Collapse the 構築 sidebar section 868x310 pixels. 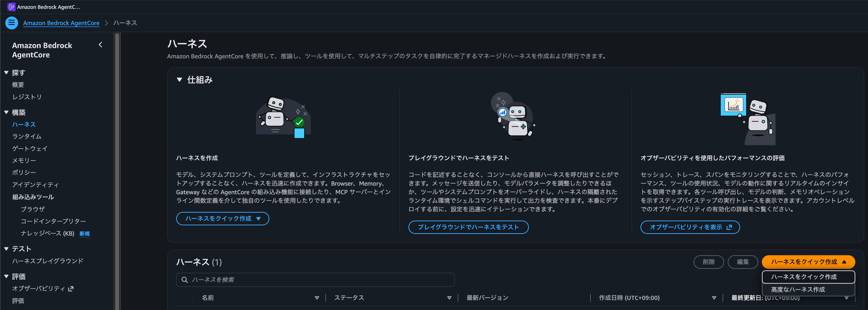tap(6, 112)
